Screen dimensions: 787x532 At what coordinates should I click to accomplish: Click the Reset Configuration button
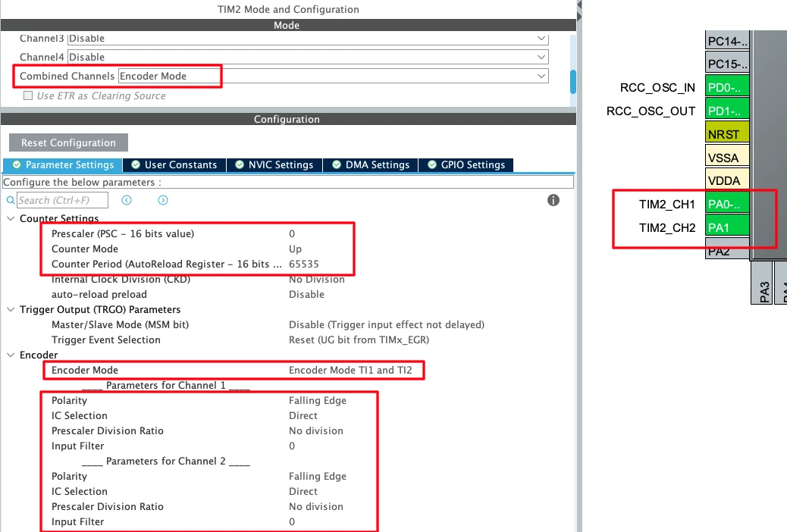pos(68,142)
